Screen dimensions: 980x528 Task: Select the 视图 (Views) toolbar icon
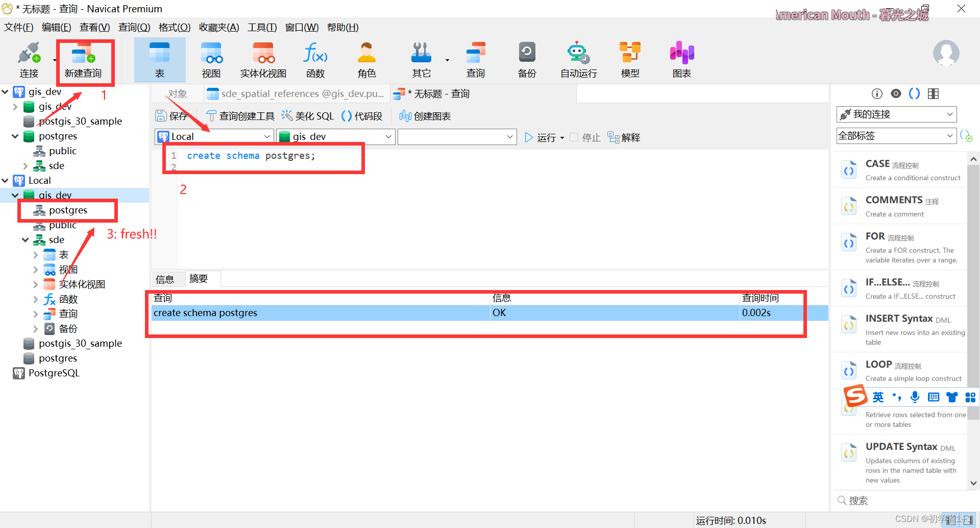click(211, 59)
